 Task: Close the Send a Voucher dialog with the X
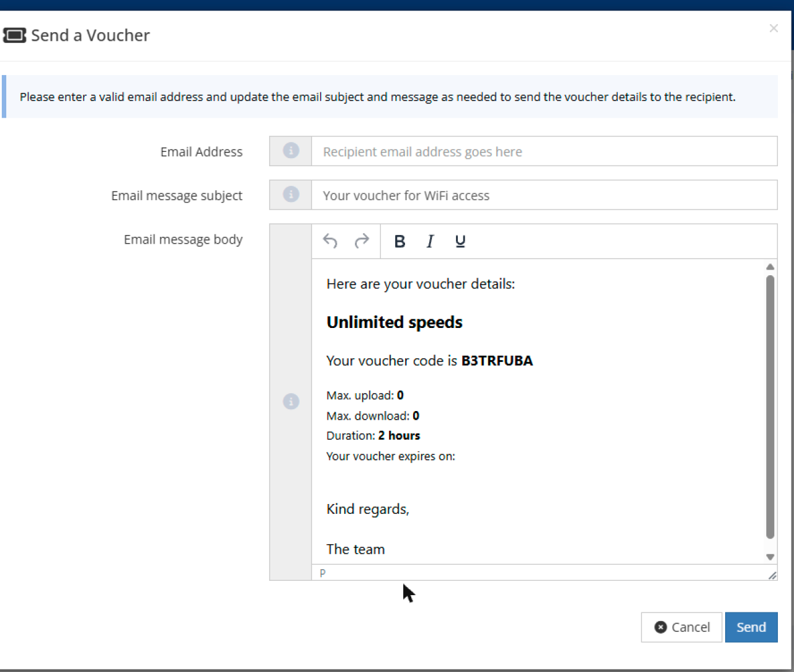pos(774,28)
